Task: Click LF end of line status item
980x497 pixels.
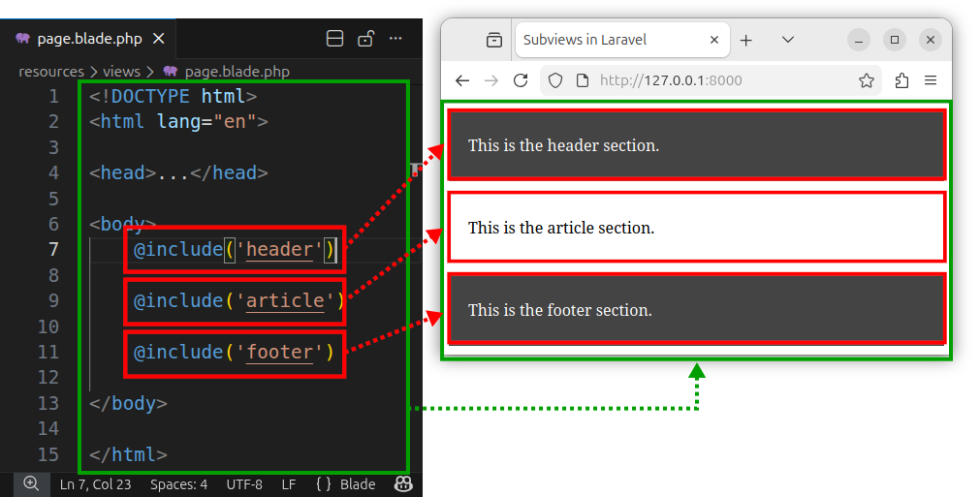Action: [289, 484]
